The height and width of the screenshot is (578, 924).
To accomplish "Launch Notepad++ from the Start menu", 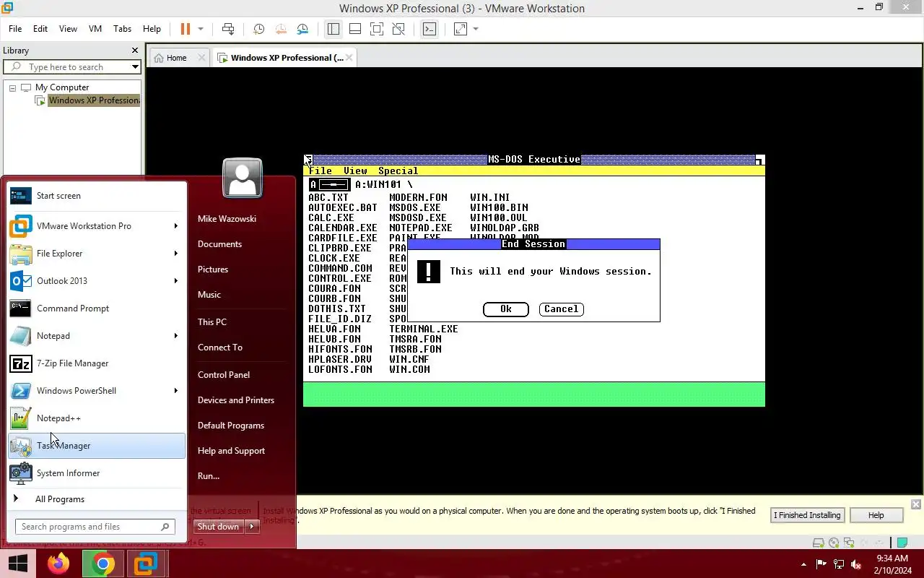I will tap(97, 418).
